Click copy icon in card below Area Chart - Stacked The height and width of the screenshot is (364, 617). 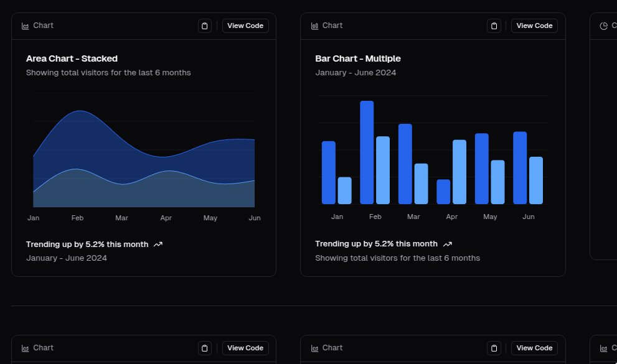pyautogui.click(x=205, y=348)
